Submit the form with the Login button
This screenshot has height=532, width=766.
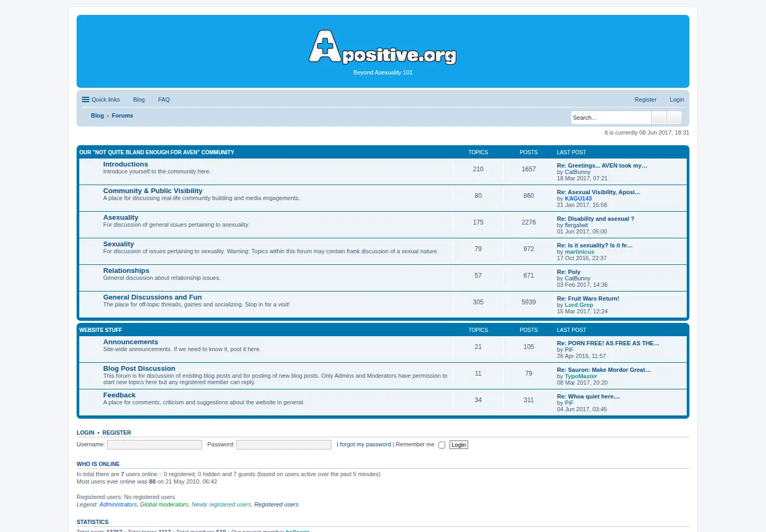pos(459,445)
